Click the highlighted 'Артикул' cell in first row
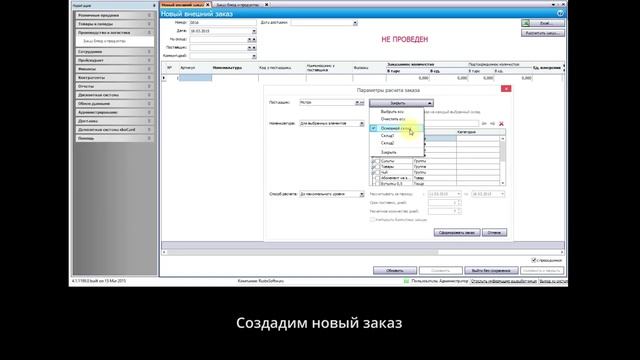 (195, 78)
